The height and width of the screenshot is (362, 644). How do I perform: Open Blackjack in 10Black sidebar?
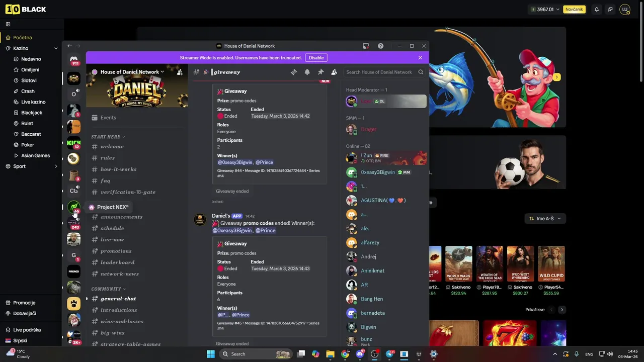pos(31,113)
